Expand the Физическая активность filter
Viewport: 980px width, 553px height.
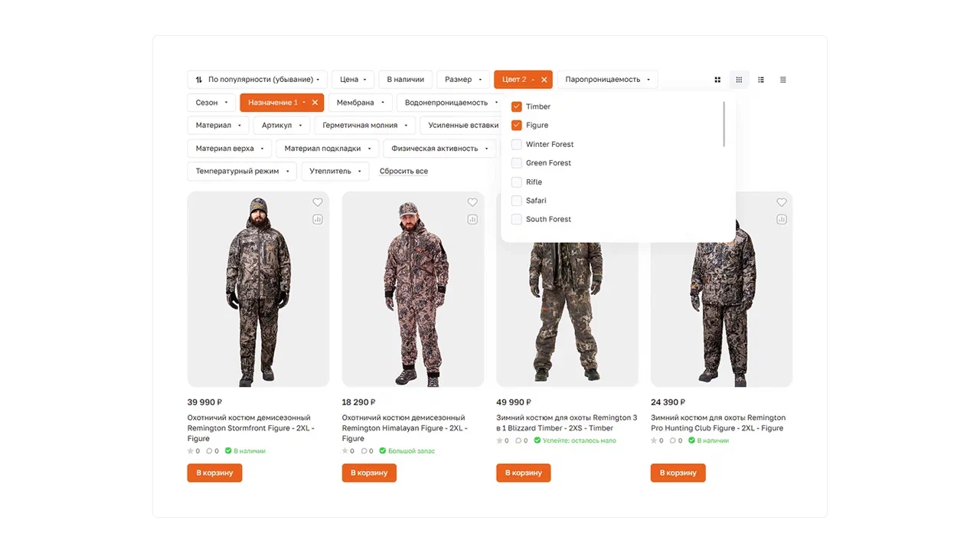click(x=439, y=149)
